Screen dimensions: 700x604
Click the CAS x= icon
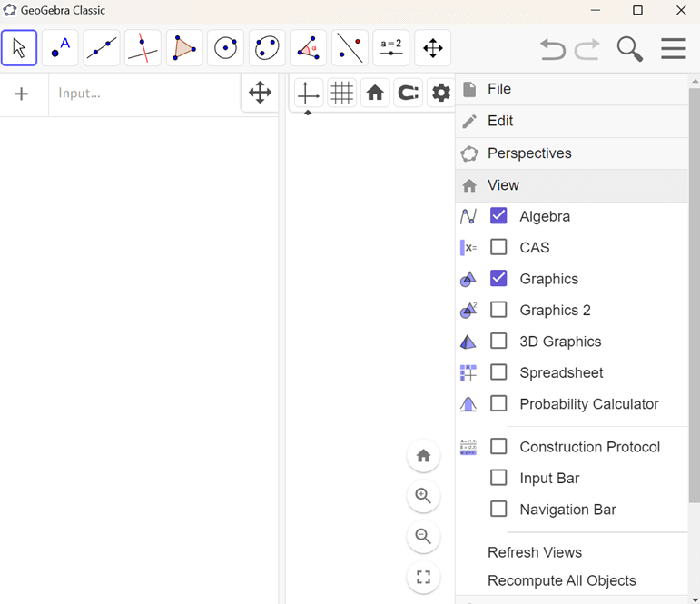point(468,247)
